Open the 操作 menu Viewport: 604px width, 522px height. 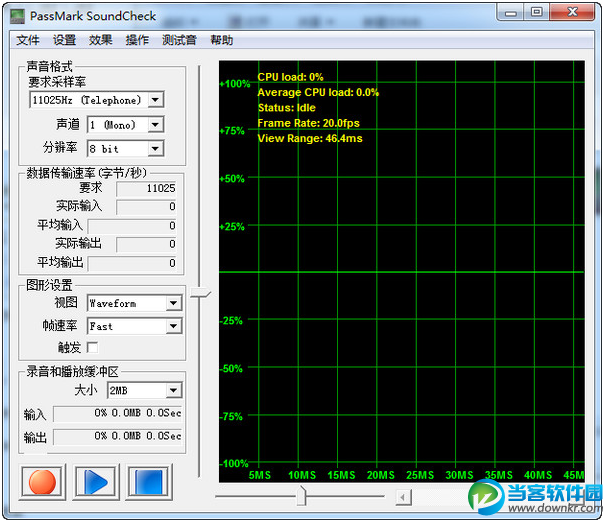137,40
